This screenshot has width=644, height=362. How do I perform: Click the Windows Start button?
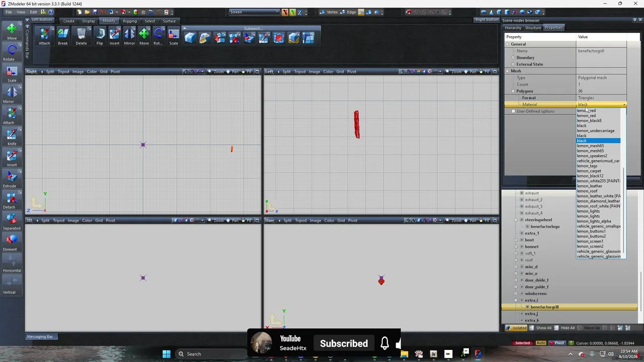167,354
